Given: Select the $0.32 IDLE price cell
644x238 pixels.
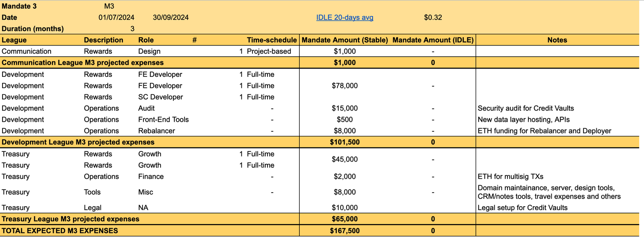Looking at the screenshot, I should [433, 18].
